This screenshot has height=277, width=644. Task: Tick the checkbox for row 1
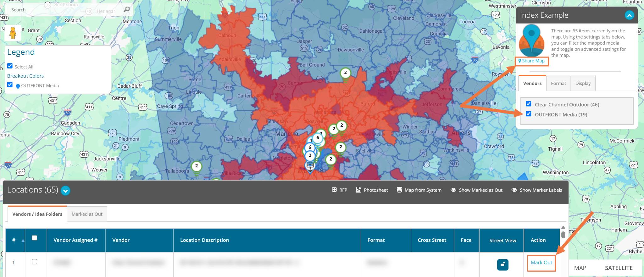[x=35, y=262]
